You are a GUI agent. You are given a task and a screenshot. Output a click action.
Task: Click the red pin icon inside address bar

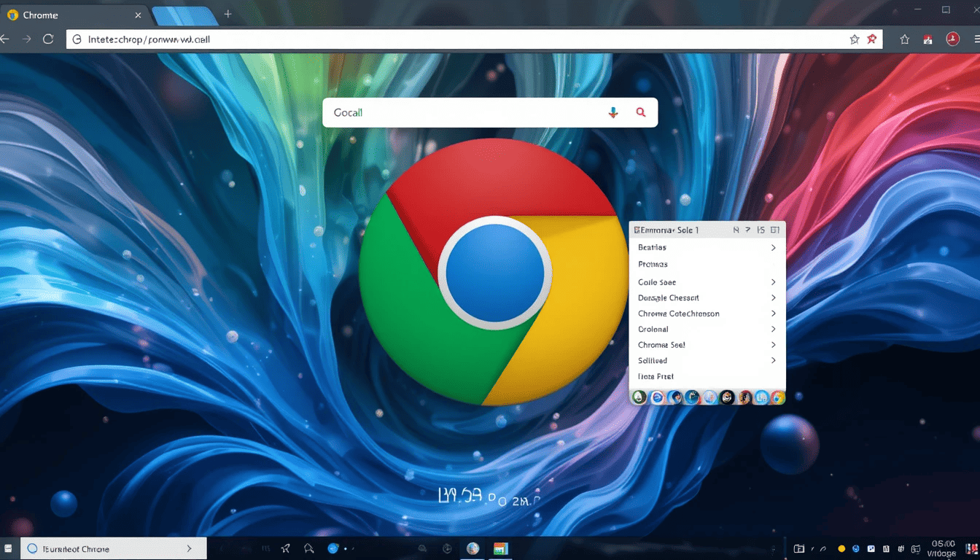tap(871, 39)
